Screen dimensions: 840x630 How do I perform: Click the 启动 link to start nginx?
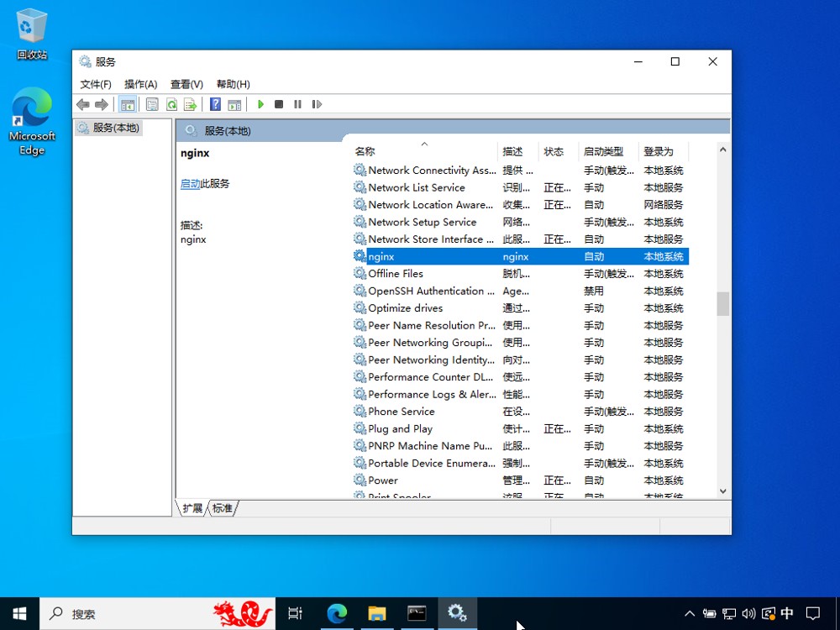click(x=190, y=184)
